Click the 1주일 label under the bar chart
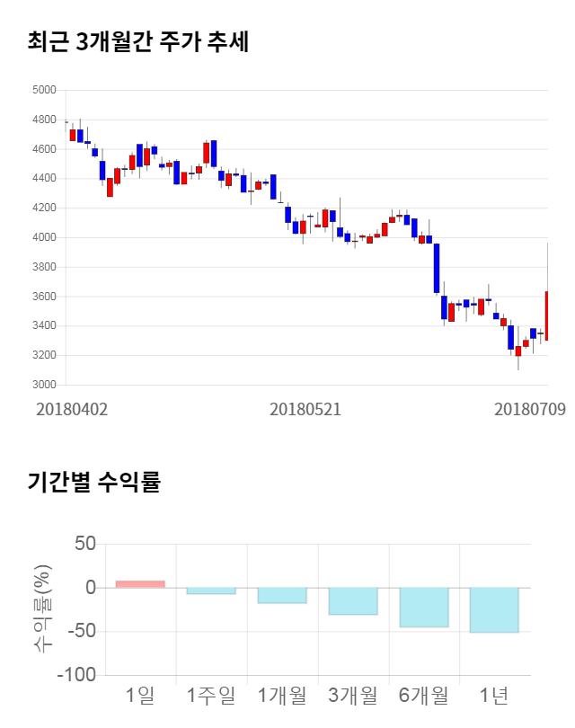 pos(211,696)
